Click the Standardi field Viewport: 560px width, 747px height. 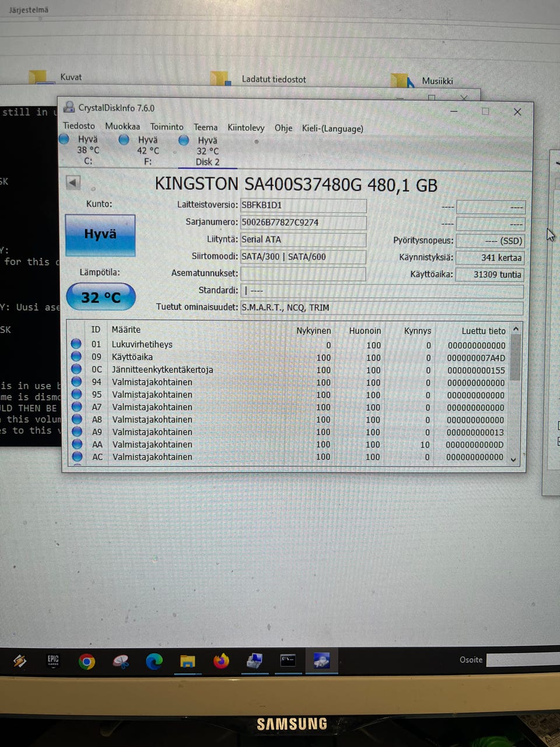click(x=381, y=291)
